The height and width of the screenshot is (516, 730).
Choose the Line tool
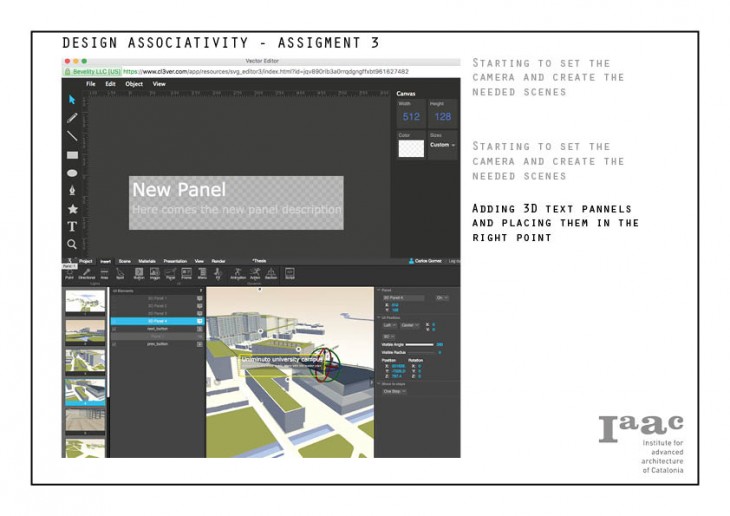[x=72, y=136]
